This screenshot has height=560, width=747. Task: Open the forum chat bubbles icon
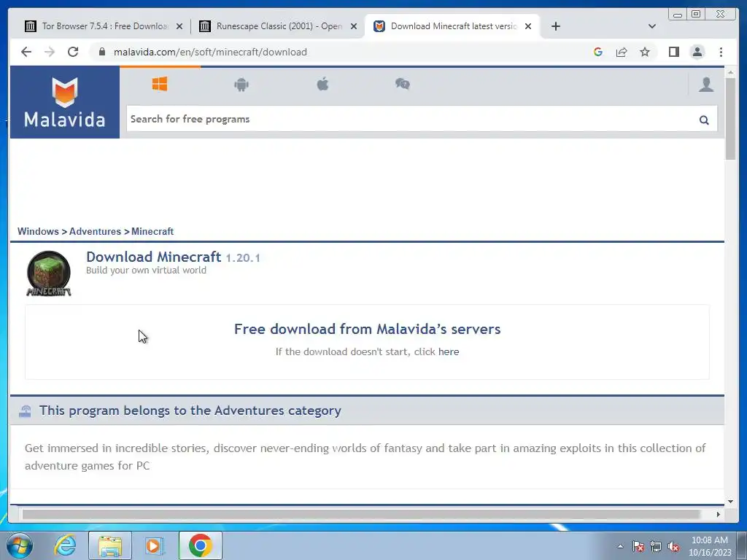403,85
